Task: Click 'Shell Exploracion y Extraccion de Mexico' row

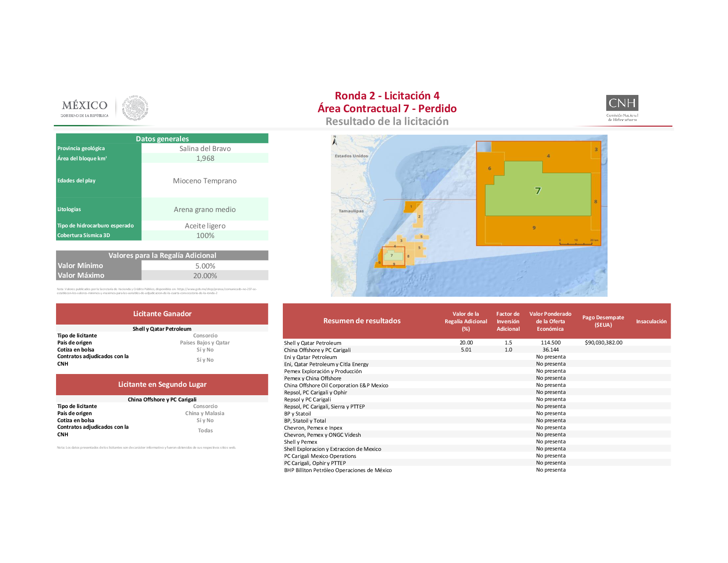Action: click(477, 449)
